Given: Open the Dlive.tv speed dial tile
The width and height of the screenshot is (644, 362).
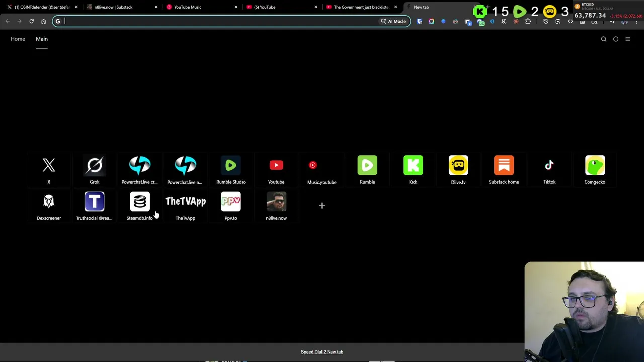Looking at the screenshot, I should pos(458,170).
